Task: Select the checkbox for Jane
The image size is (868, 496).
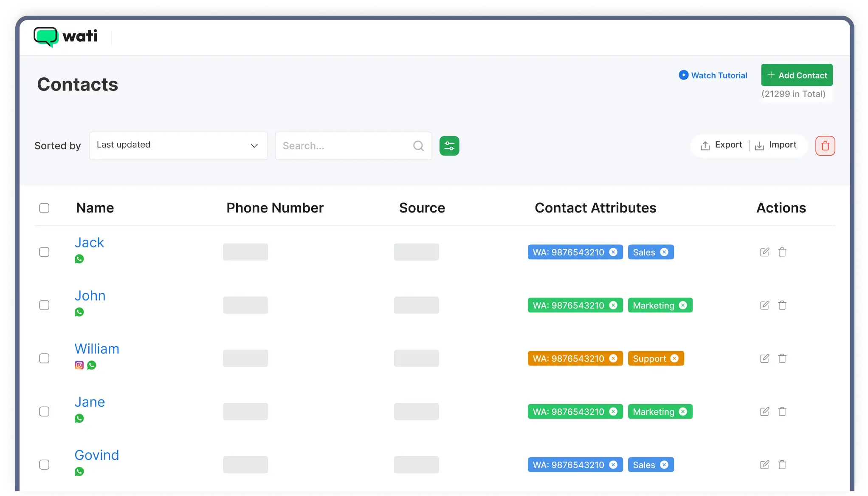Action: tap(44, 411)
